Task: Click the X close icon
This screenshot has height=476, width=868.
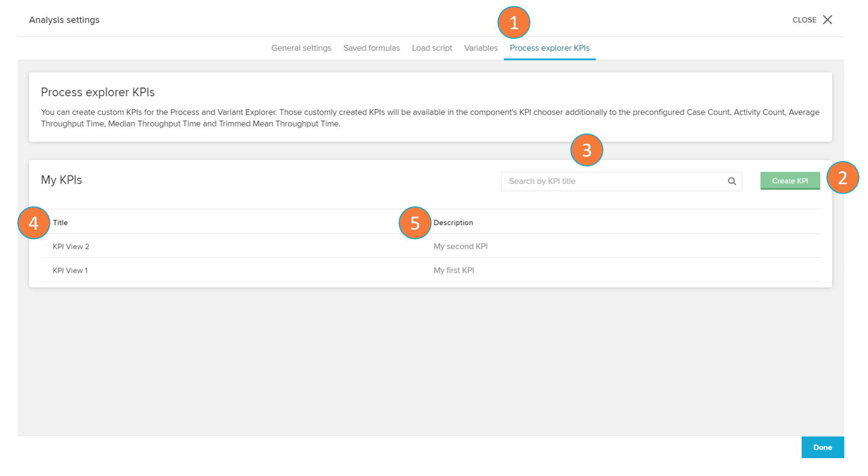Action: (x=827, y=20)
